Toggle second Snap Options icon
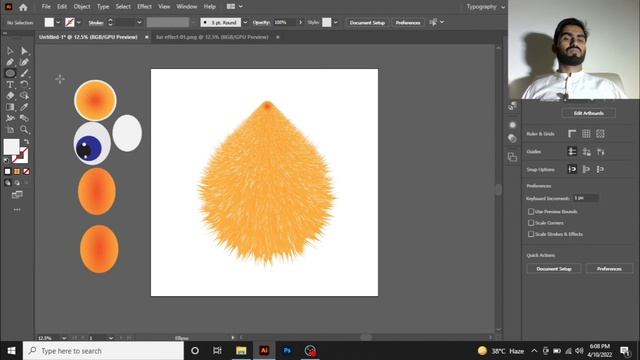The width and height of the screenshot is (640, 360). pos(586,169)
